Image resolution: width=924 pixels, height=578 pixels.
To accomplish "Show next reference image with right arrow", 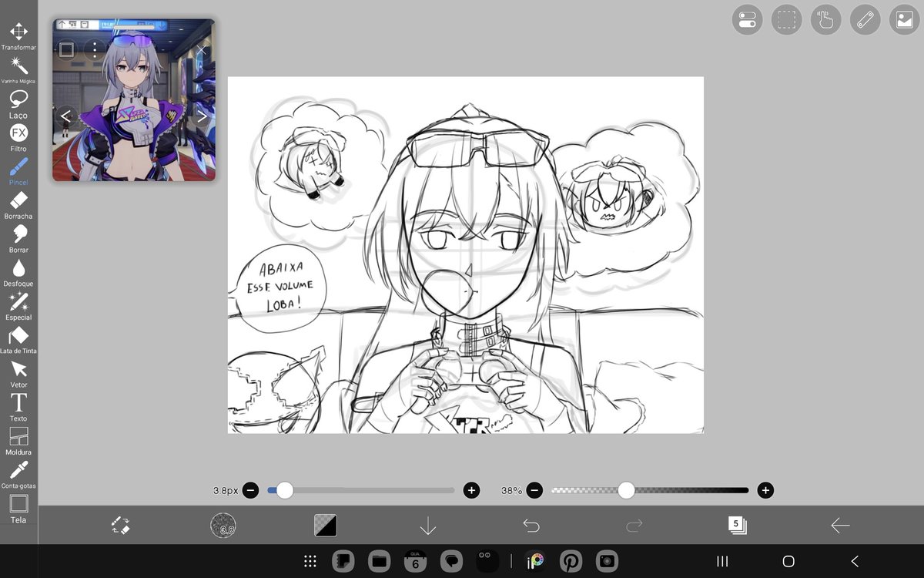I will [202, 116].
